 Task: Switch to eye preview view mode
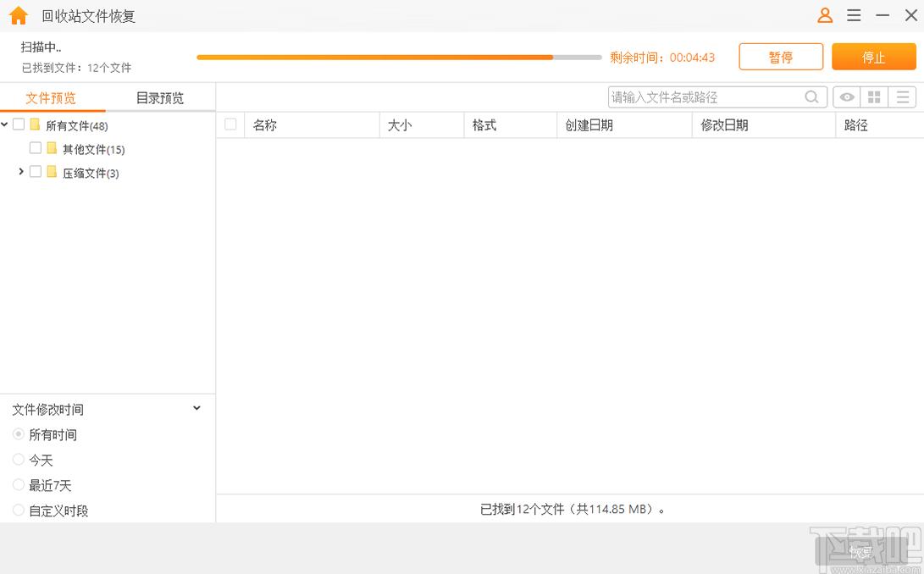847,97
